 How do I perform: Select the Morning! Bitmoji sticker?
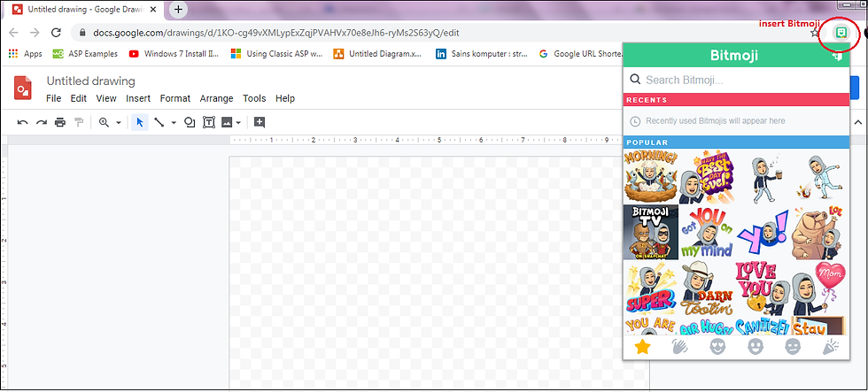tap(651, 177)
